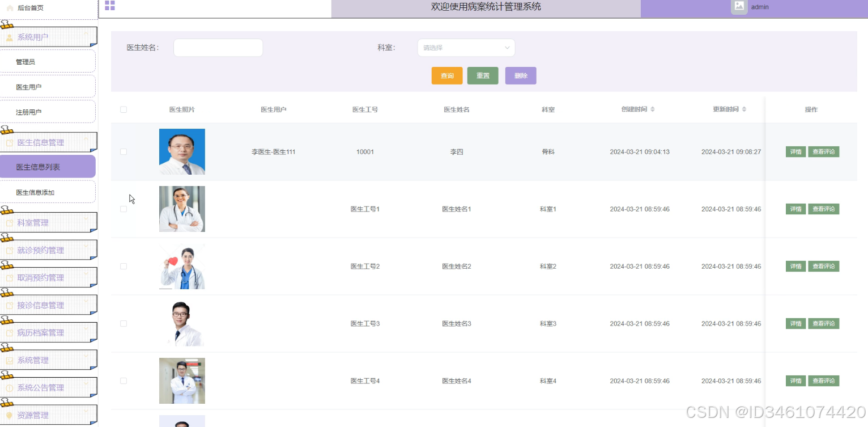
Task: Toggle the select-all checkbox in table header
Action: coord(124,109)
